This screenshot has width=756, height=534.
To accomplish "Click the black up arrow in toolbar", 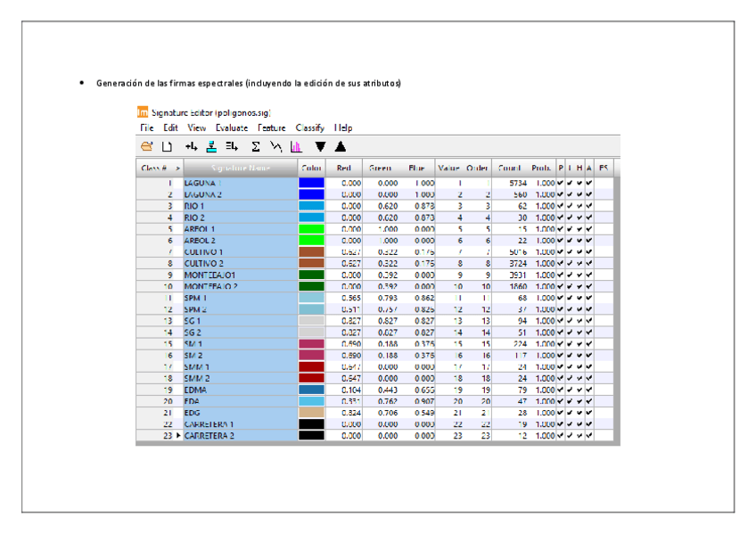I will (340, 146).
